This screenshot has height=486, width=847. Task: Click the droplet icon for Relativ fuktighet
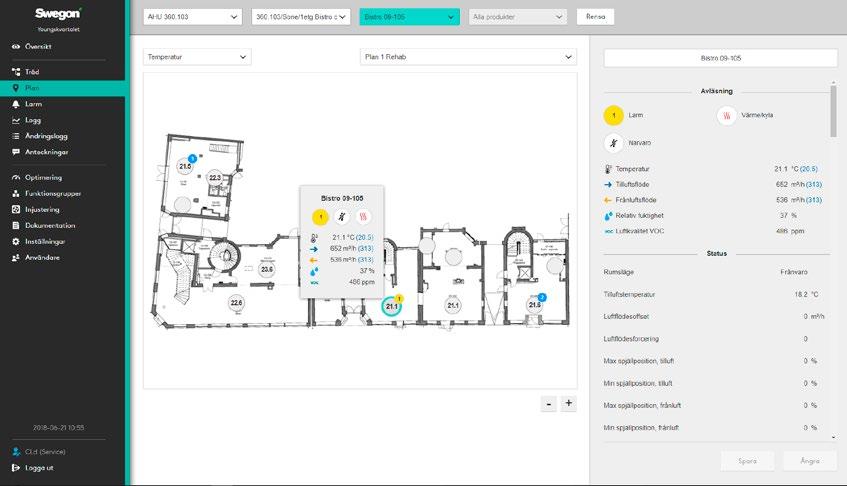pos(608,215)
